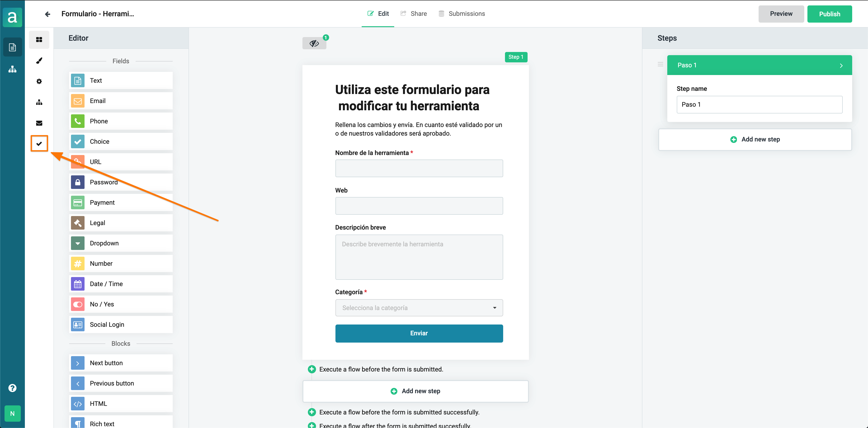This screenshot has height=428, width=868.
Task: Add a Dropdown field
Action: pos(121,243)
